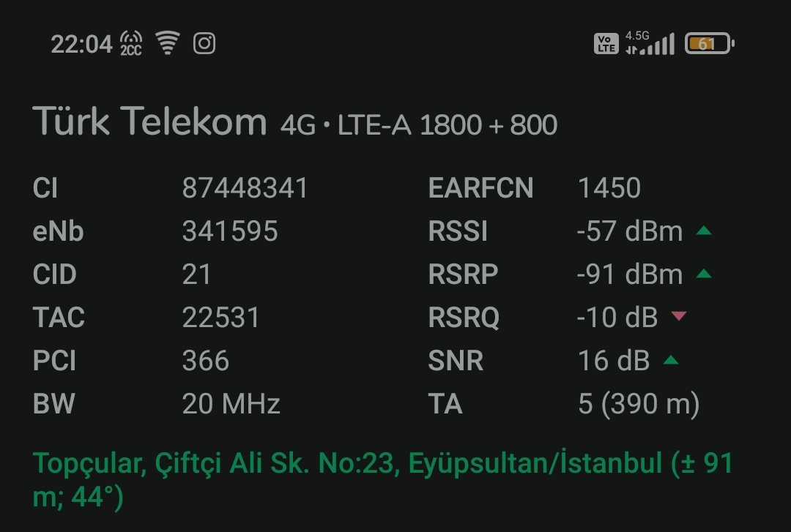Tap the VoLTE indicator icon
Viewport: 791px width, 532px height.
pyautogui.click(x=606, y=43)
